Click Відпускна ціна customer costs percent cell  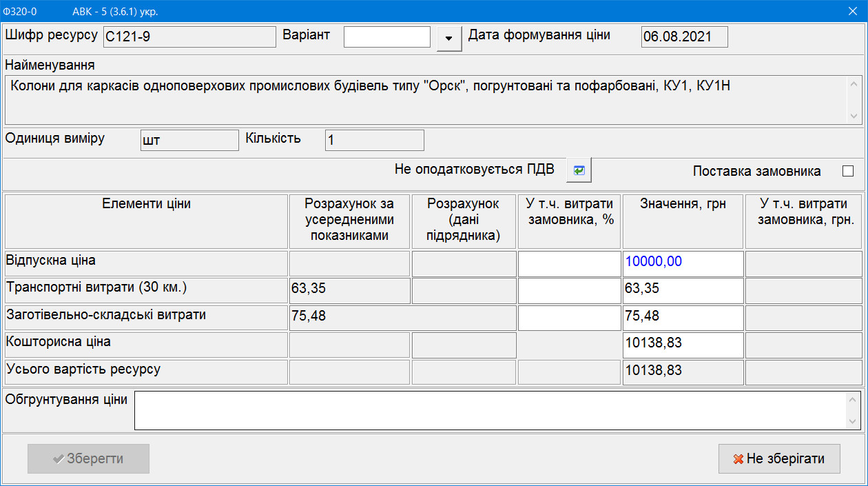pyautogui.click(x=570, y=263)
